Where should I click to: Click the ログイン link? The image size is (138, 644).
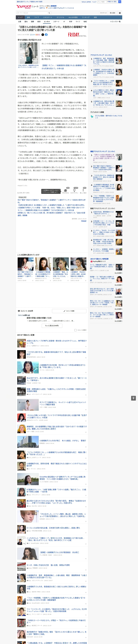pos(42,8)
